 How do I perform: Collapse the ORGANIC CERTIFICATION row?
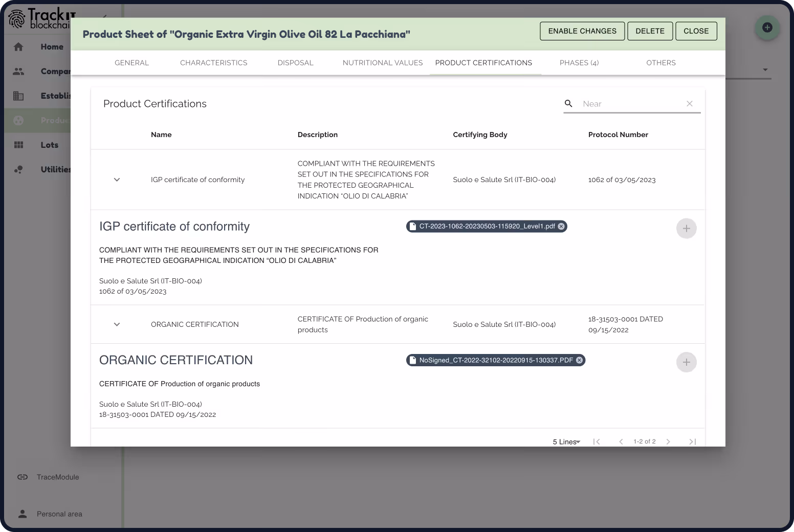(x=117, y=324)
